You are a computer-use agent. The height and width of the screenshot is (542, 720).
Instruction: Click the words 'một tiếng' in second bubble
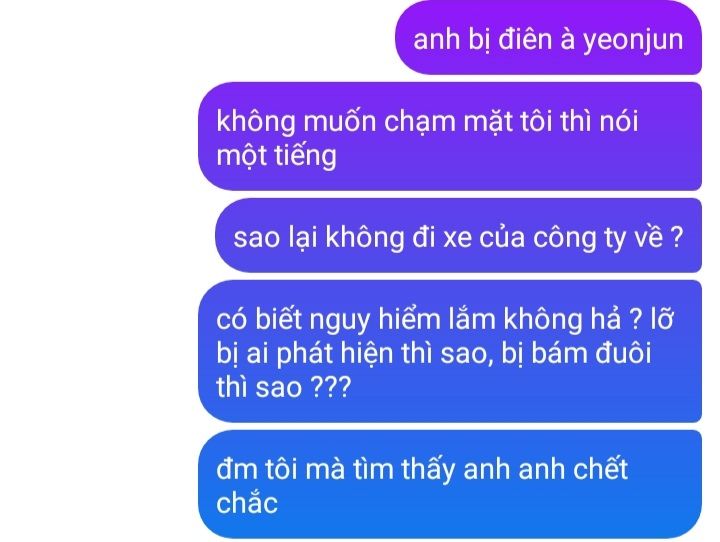point(276,156)
